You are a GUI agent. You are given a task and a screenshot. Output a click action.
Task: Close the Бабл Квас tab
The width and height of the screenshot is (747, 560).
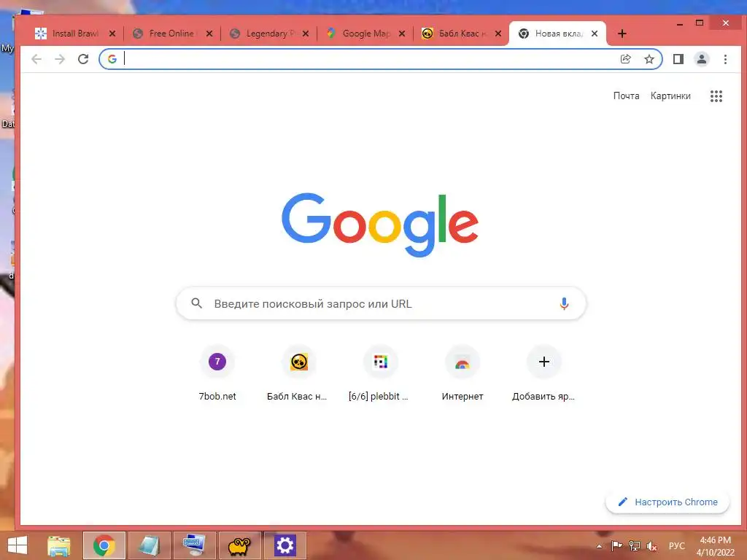498,34
